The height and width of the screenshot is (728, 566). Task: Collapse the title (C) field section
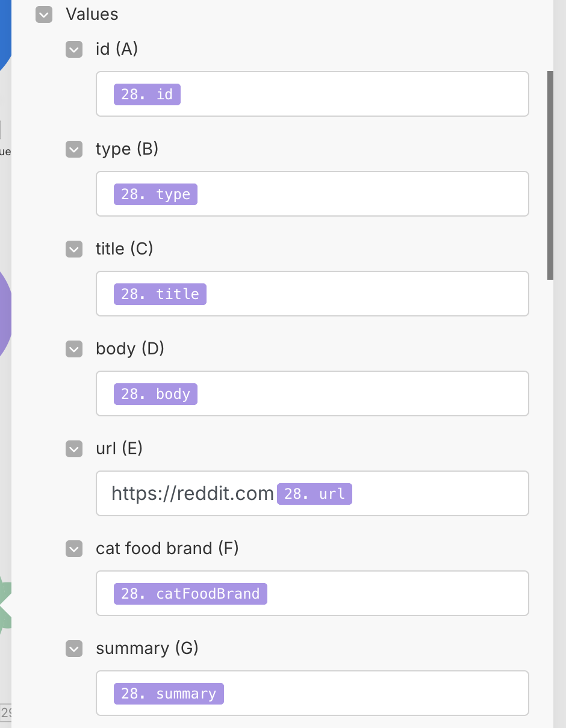click(73, 249)
